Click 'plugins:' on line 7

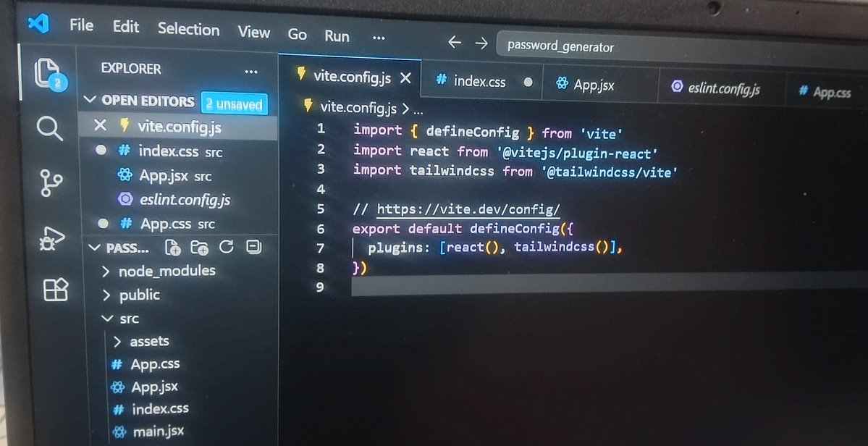coord(399,248)
